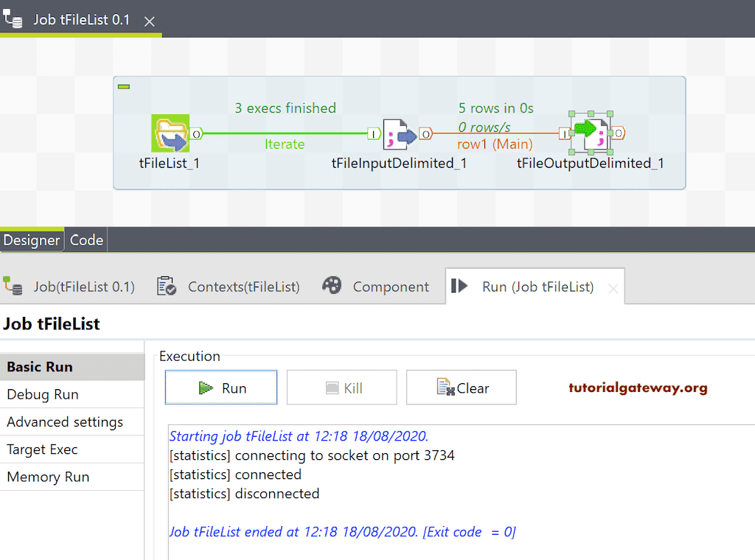
Task: Switch to the Designer tab
Action: (32, 239)
